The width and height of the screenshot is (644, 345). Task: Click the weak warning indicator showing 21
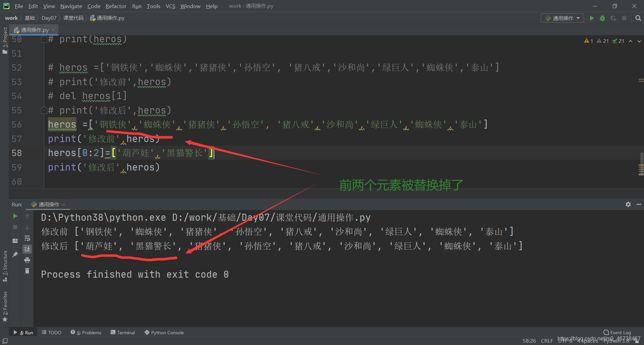[x=603, y=41]
